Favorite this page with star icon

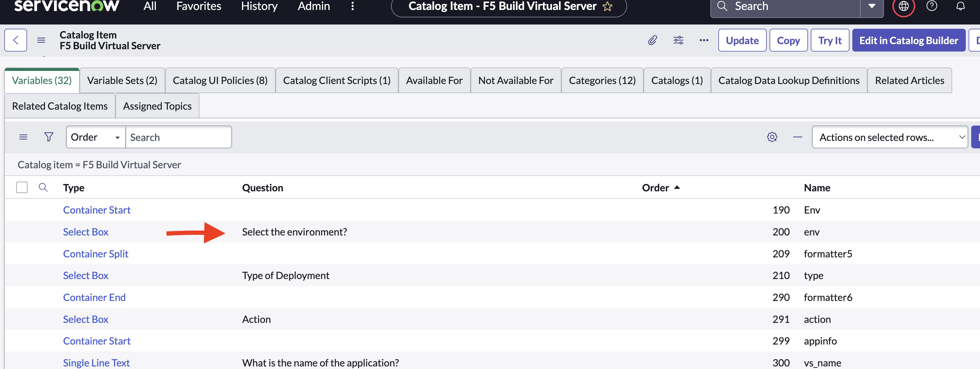[x=607, y=7]
